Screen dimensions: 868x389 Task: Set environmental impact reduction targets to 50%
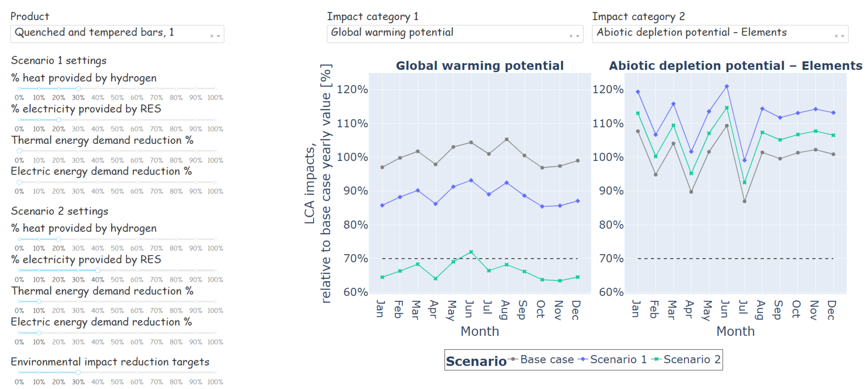coord(117,372)
